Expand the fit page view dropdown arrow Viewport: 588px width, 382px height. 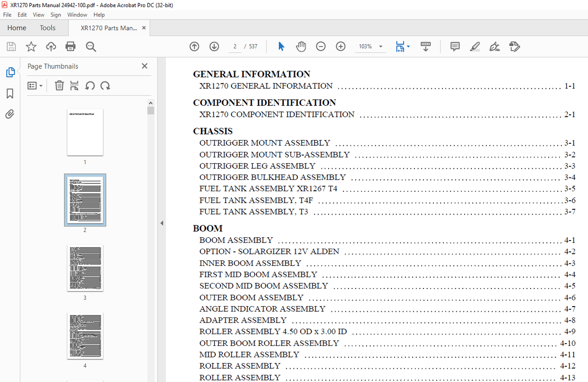click(408, 47)
